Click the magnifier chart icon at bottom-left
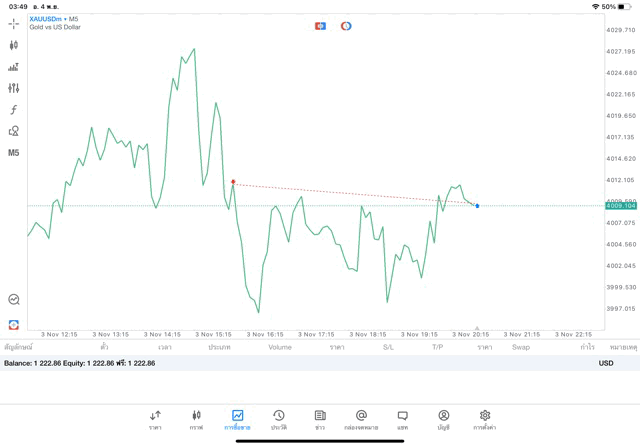 tap(13, 299)
